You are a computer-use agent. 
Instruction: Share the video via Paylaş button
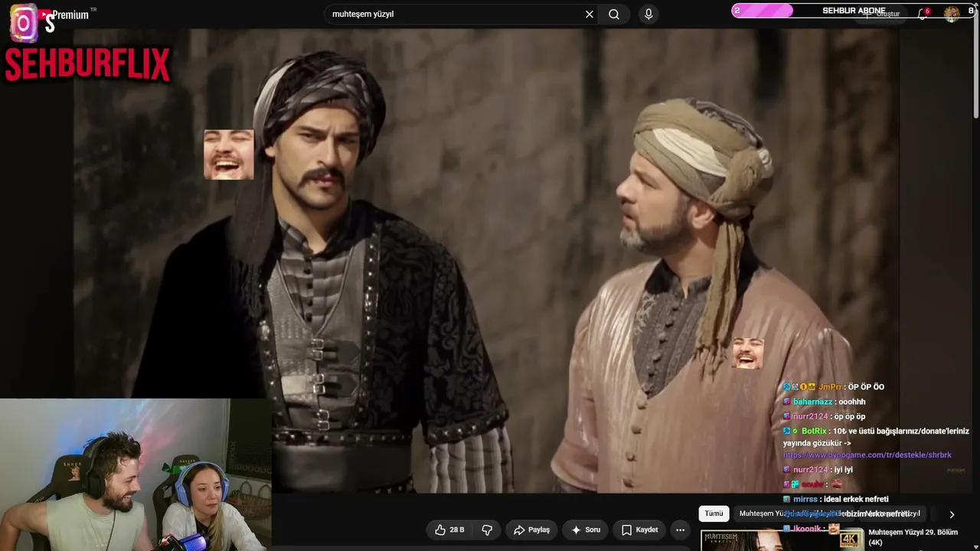coord(531,530)
